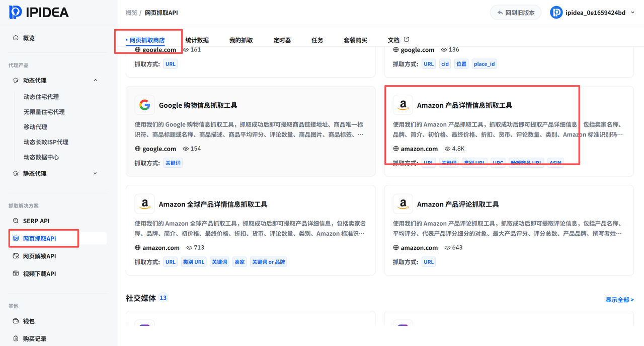Switch to the 统计数据 tab

pos(197,40)
